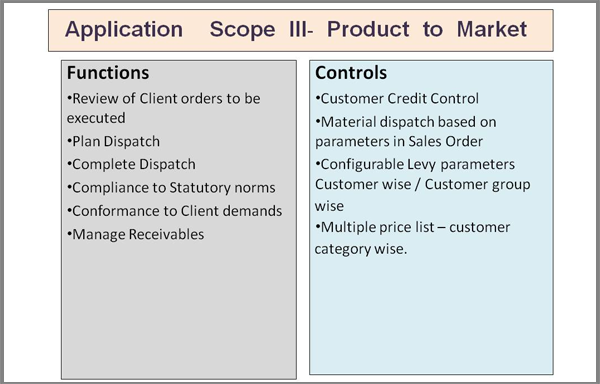600x384 pixels.
Task: Click 'Multiple price list – customer' bullet
Action: [412, 227]
